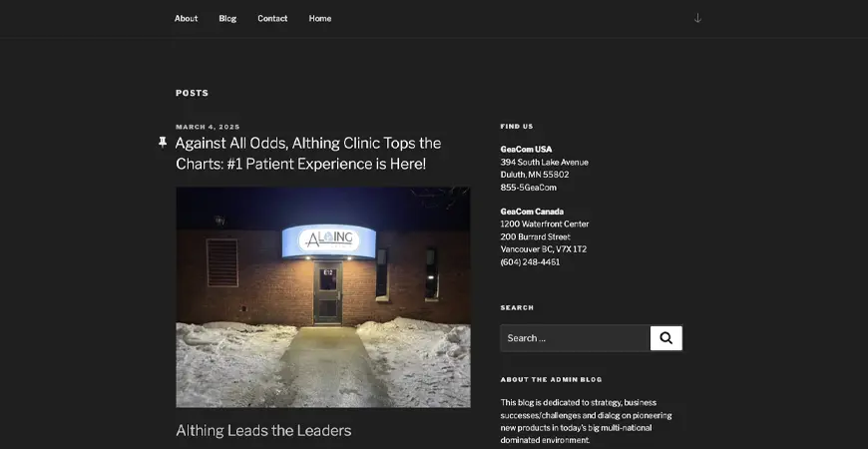Click the scroll-down arrow icon in header
Screen dimensions: 868x449
pyautogui.click(x=697, y=18)
